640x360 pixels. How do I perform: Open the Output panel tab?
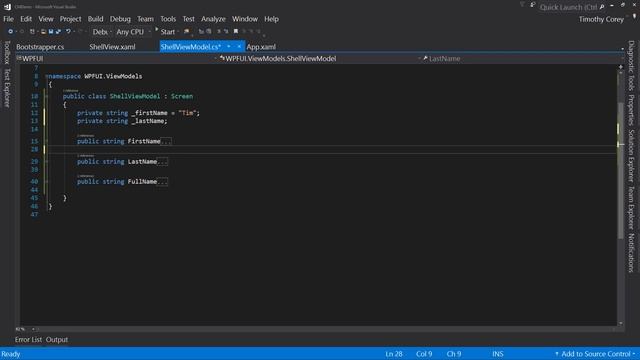57,340
